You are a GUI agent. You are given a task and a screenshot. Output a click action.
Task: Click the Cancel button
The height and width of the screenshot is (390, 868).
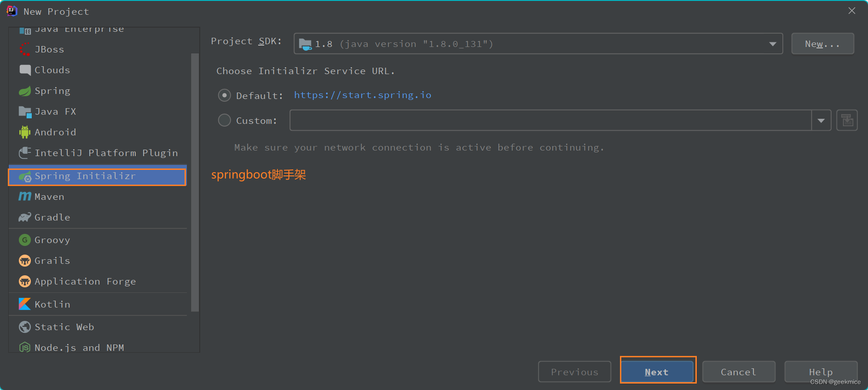click(739, 372)
